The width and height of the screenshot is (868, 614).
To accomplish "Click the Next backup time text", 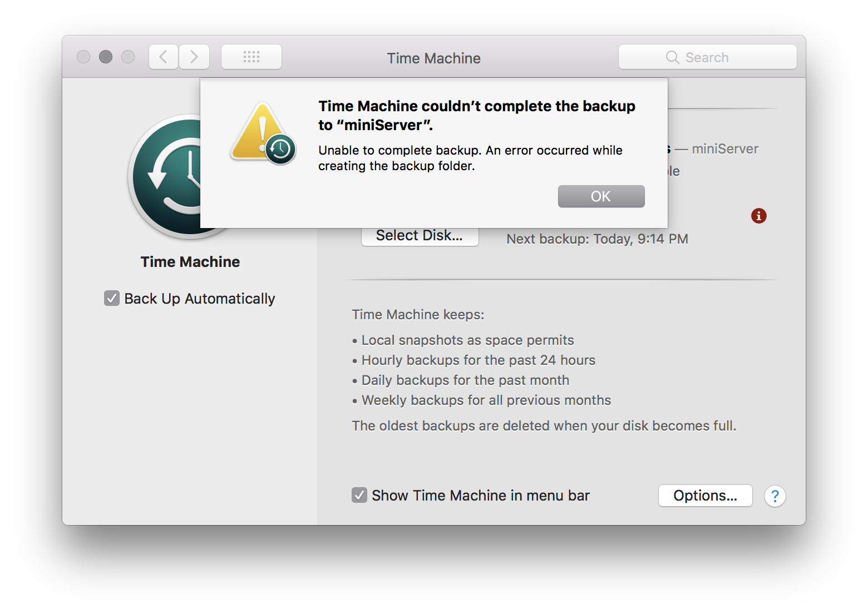I will pyautogui.click(x=597, y=239).
